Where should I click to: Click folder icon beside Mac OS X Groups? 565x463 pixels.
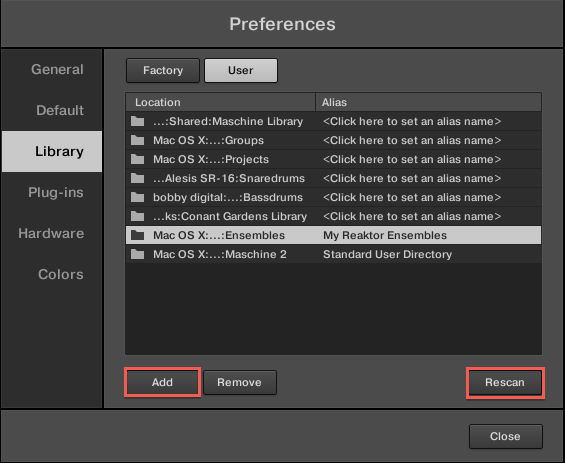click(x=137, y=140)
